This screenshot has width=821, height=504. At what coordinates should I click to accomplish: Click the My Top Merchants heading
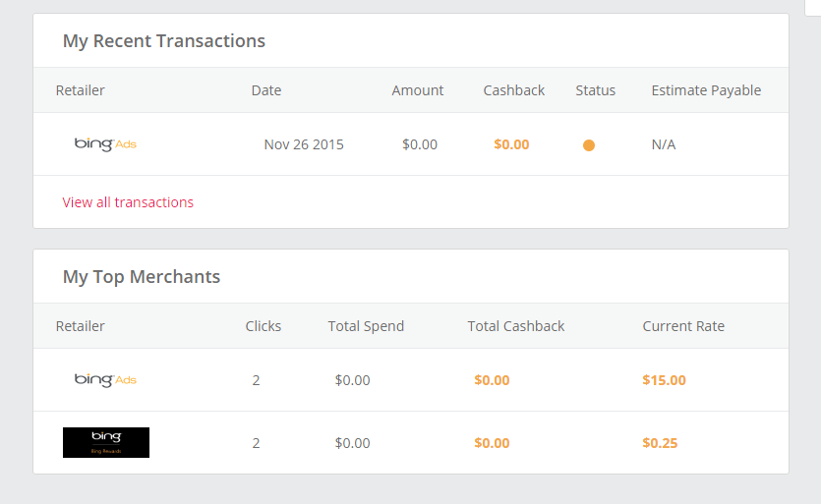(142, 277)
